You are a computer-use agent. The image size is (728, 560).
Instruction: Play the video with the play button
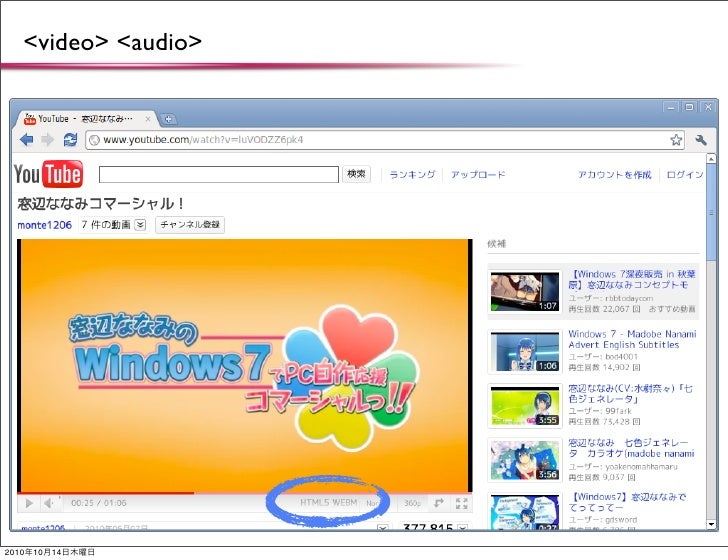click(29, 503)
